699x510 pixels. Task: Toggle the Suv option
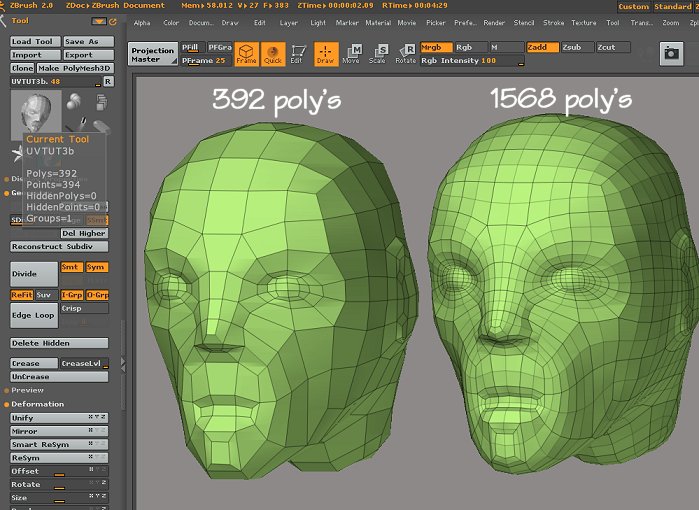(x=46, y=295)
